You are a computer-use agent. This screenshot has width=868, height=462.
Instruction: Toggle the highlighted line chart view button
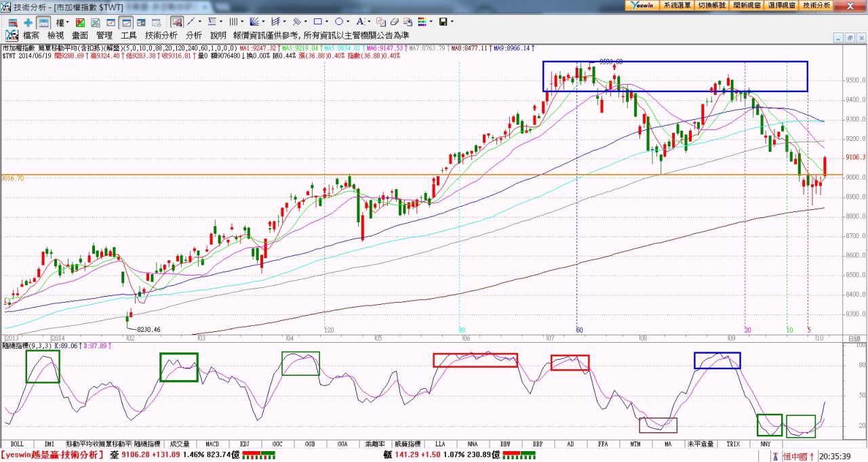[x=125, y=22]
